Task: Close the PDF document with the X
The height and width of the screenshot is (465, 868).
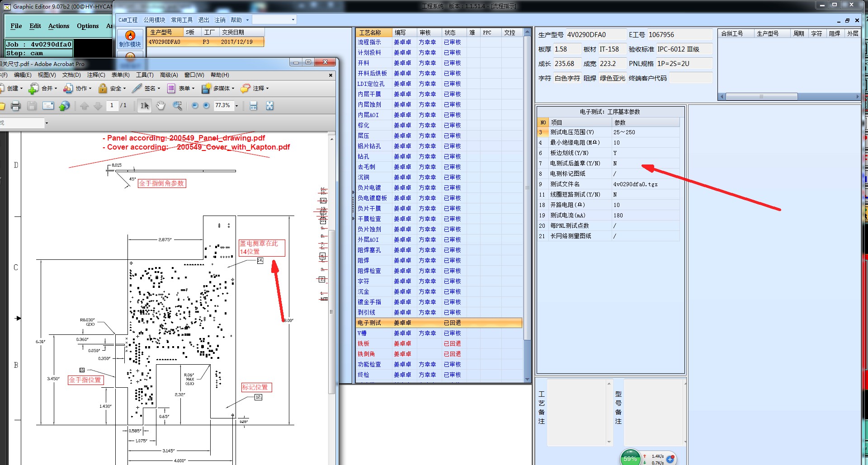Action: [330, 75]
